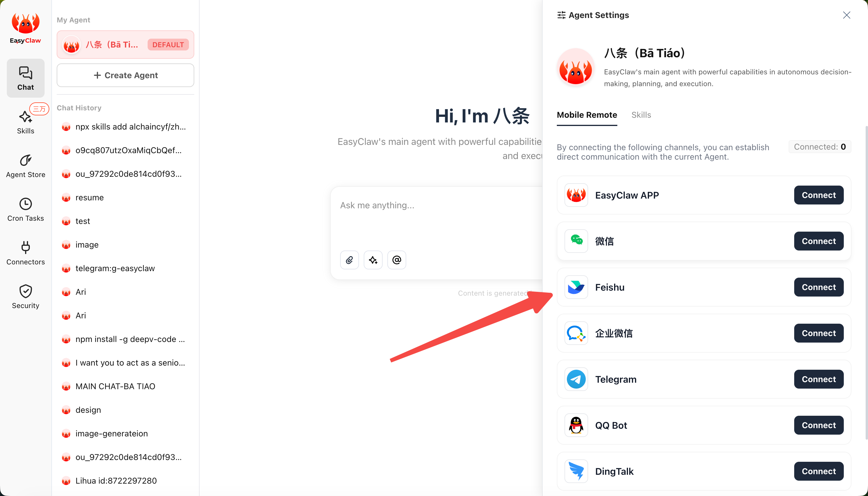Click the DEFAULT badge

168,45
